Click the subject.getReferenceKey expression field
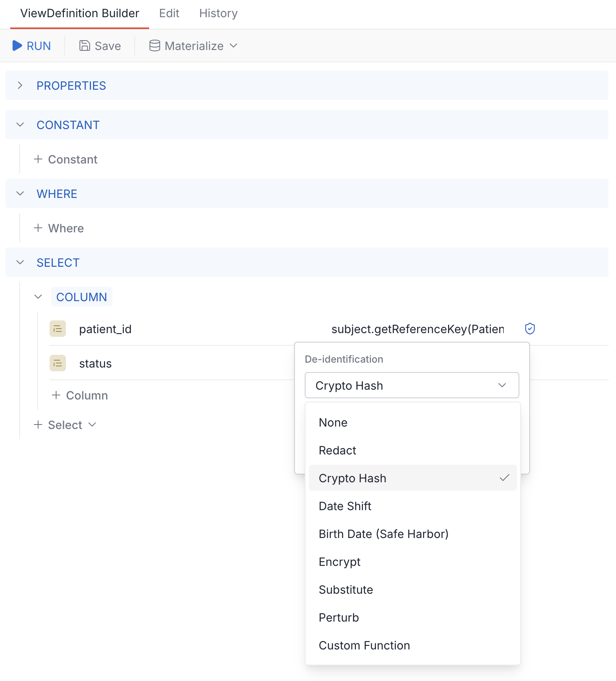The width and height of the screenshot is (616, 681). click(417, 329)
